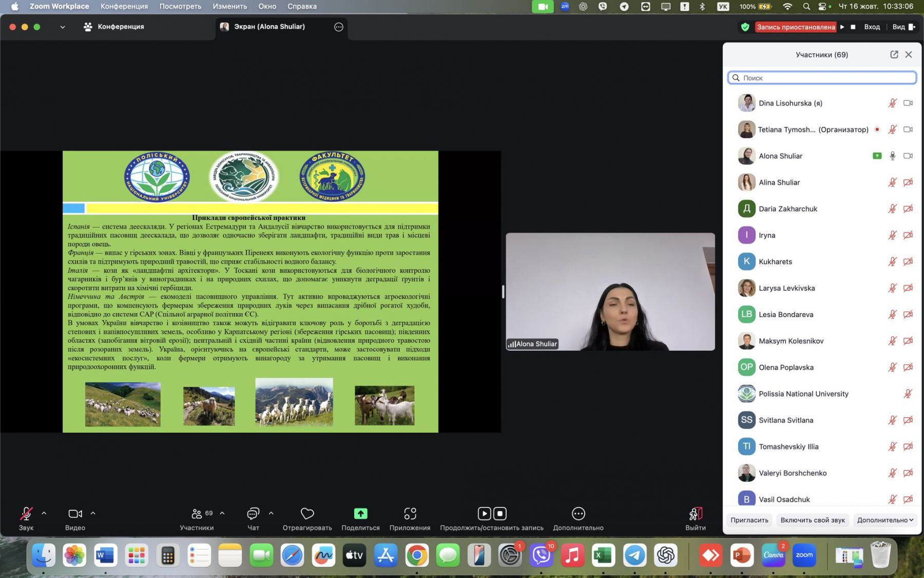Switch to the Alona Shuliar screen tab

(x=269, y=27)
